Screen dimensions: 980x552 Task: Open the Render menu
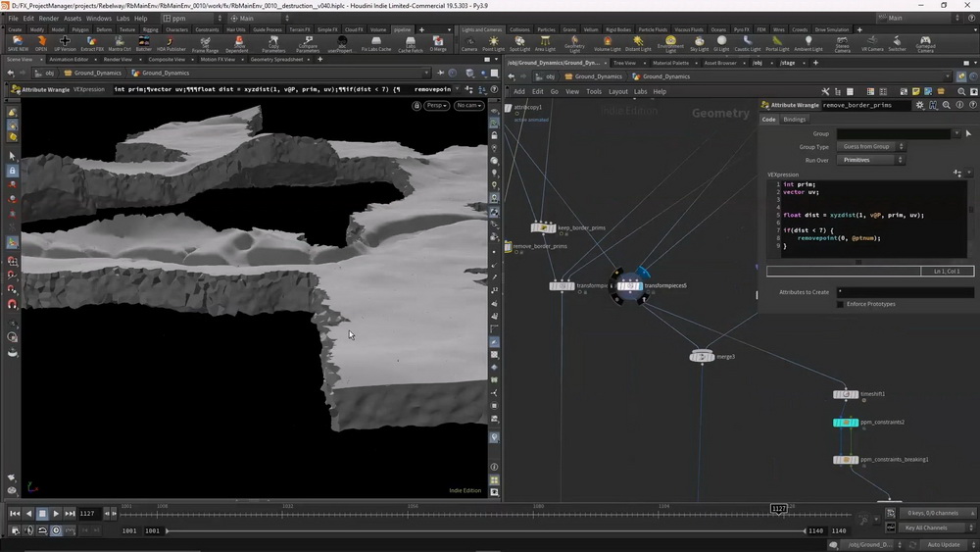[49, 18]
